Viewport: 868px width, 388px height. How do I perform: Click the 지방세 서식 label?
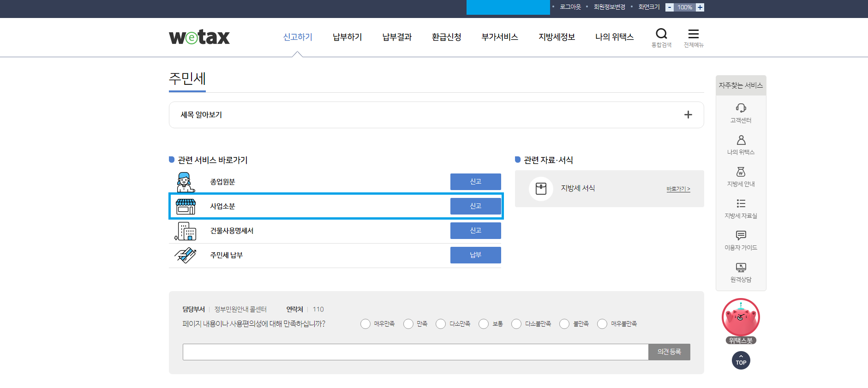(578, 188)
